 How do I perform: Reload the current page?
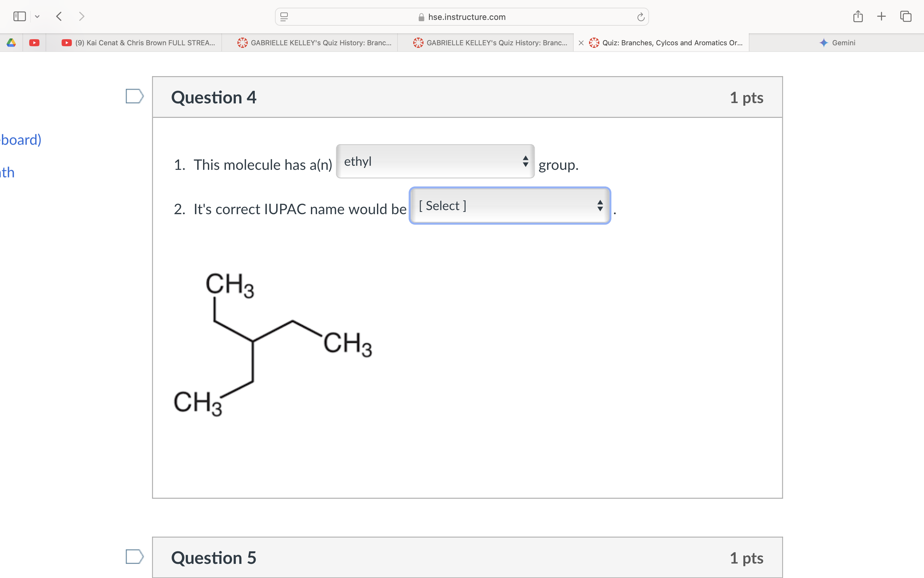click(x=641, y=17)
